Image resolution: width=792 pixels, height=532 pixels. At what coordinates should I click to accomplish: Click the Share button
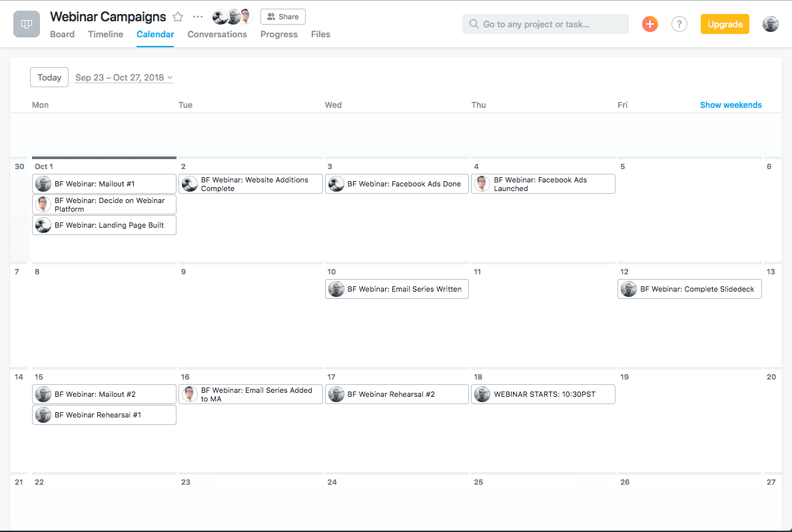(x=283, y=17)
